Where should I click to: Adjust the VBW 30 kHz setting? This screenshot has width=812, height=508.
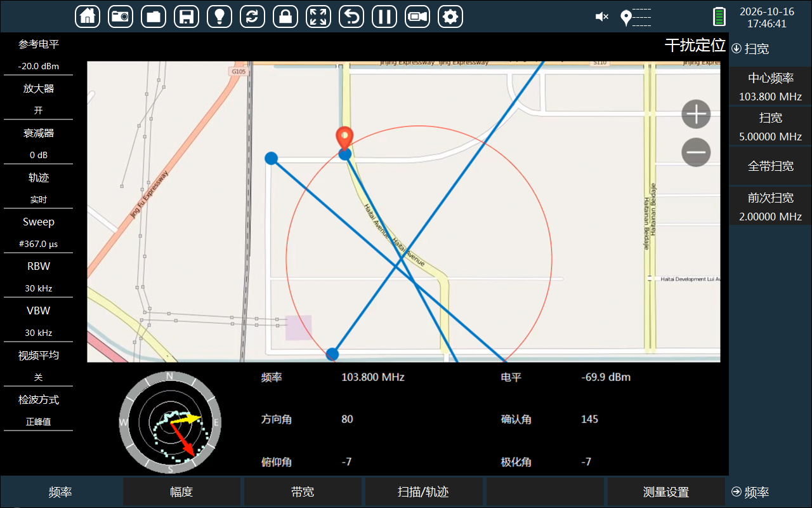click(x=39, y=321)
